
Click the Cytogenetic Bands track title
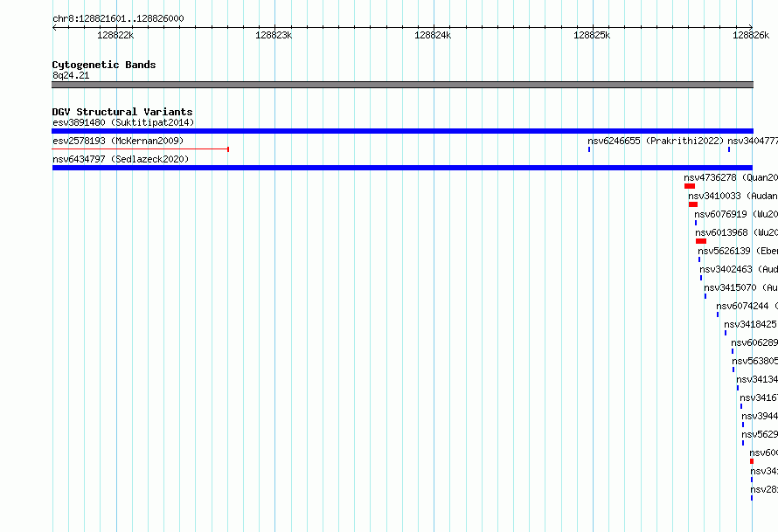pos(104,65)
